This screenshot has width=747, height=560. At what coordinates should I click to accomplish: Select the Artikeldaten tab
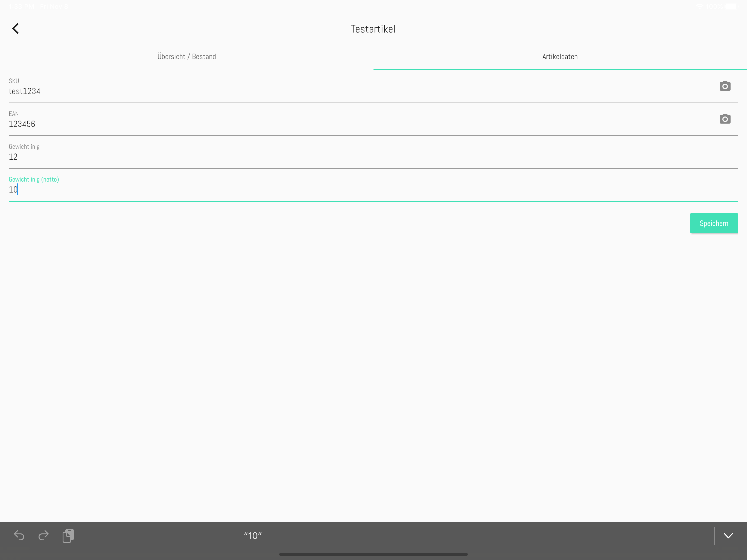tap(560, 56)
